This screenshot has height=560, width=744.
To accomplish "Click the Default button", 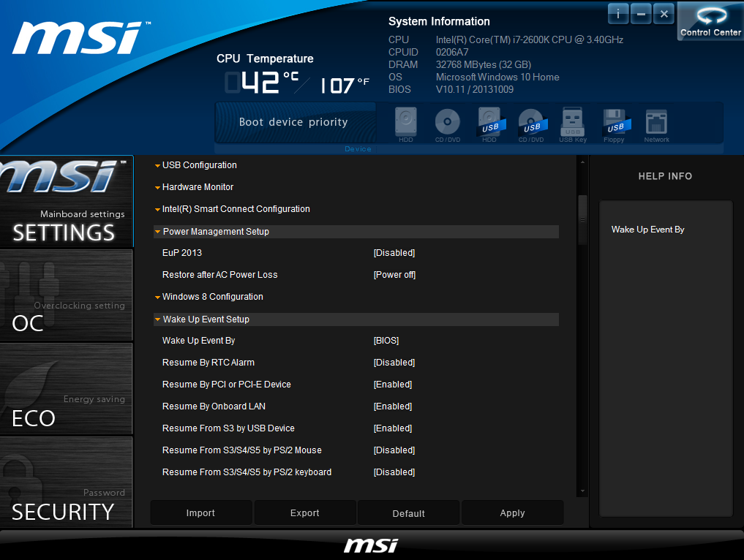I will pos(408,512).
